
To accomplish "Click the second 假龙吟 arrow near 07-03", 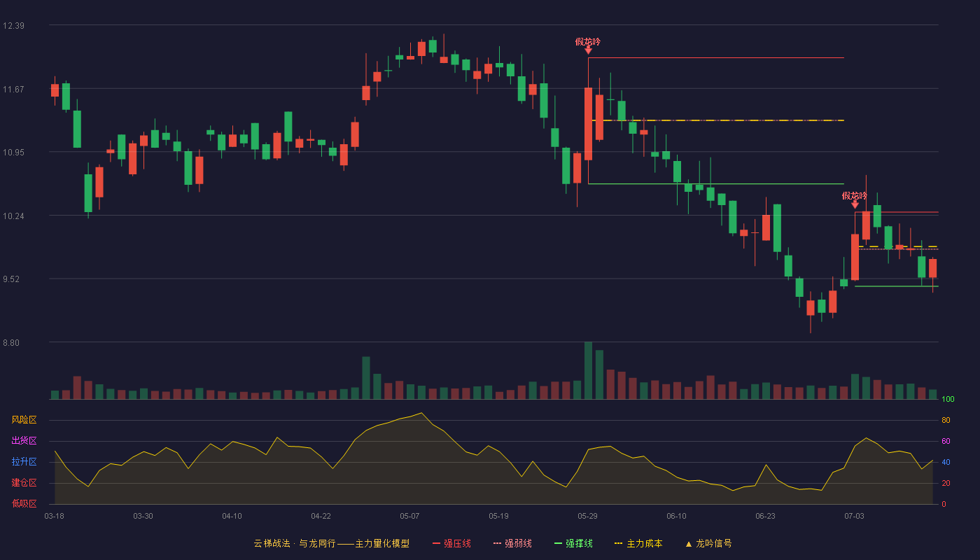I will pyautogui.click(x=855, y=204).
